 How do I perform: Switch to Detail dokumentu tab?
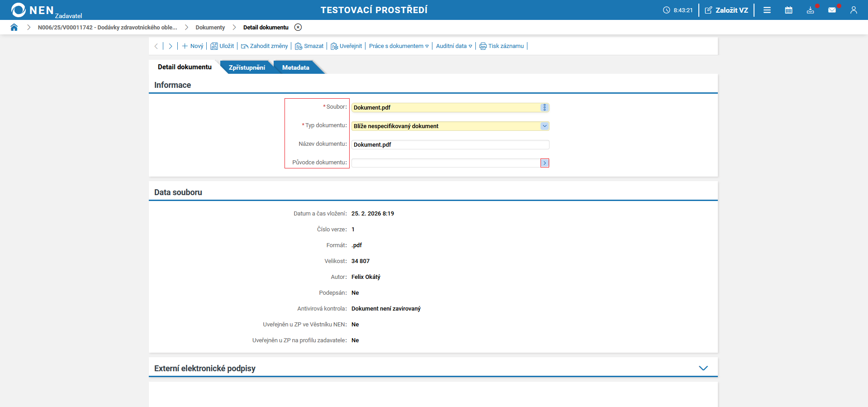tap(185, 67)
